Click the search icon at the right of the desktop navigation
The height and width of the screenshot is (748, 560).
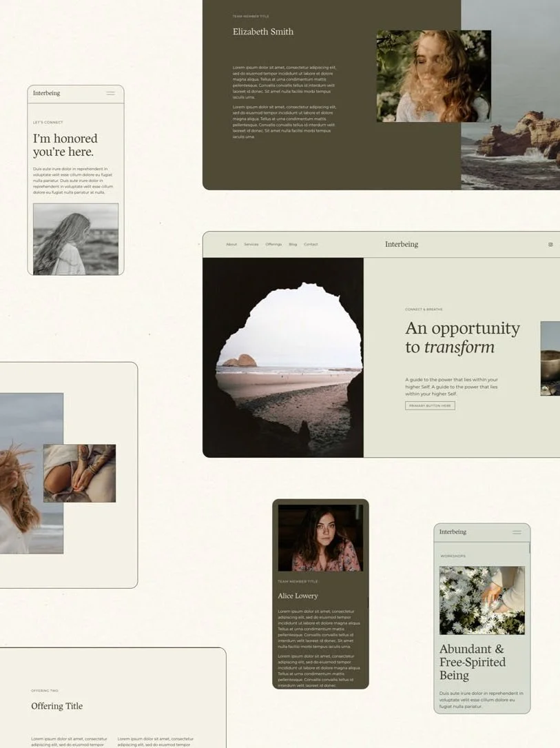[x=550, y=244]
